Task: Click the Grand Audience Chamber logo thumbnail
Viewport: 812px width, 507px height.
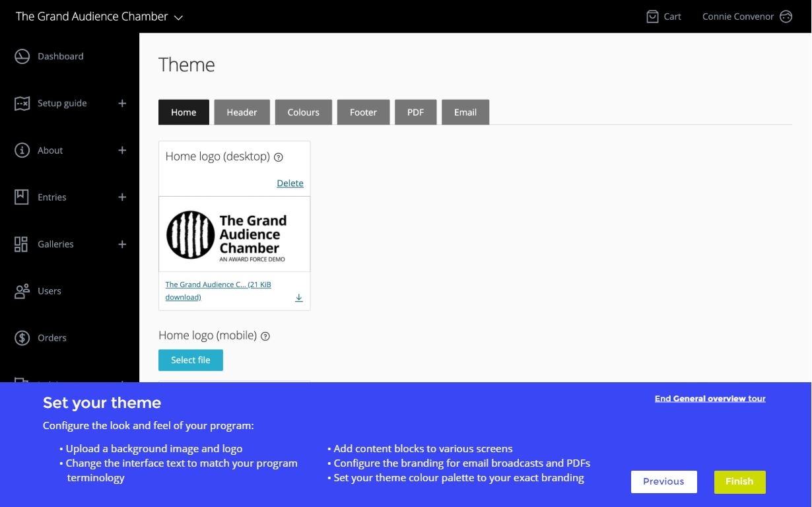Action: (234, 234)
